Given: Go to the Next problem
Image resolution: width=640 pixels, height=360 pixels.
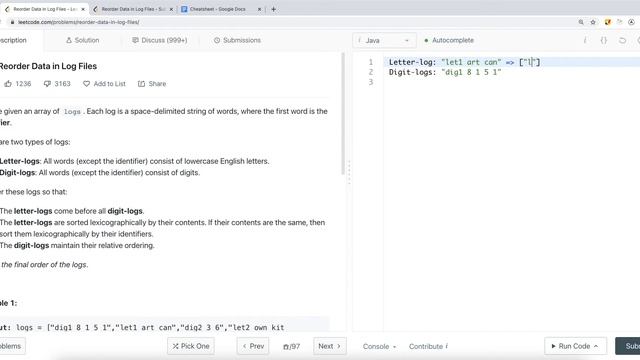Looking at the screenshot, I should coord(329,346).
